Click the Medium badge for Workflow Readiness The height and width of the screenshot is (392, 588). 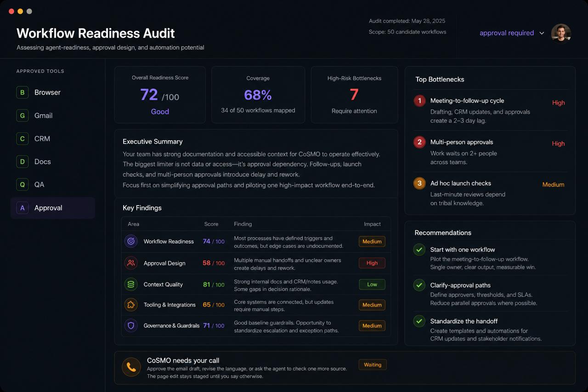click(372, 241)
